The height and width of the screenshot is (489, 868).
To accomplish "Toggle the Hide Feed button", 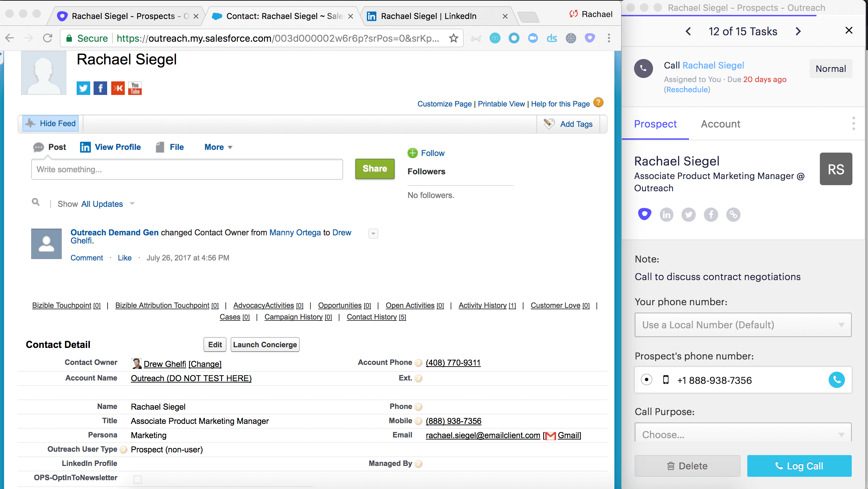I will pos(51,123).
